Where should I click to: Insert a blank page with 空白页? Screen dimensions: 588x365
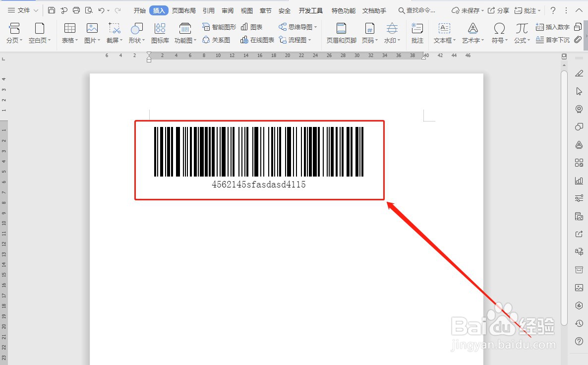[39, 33]
